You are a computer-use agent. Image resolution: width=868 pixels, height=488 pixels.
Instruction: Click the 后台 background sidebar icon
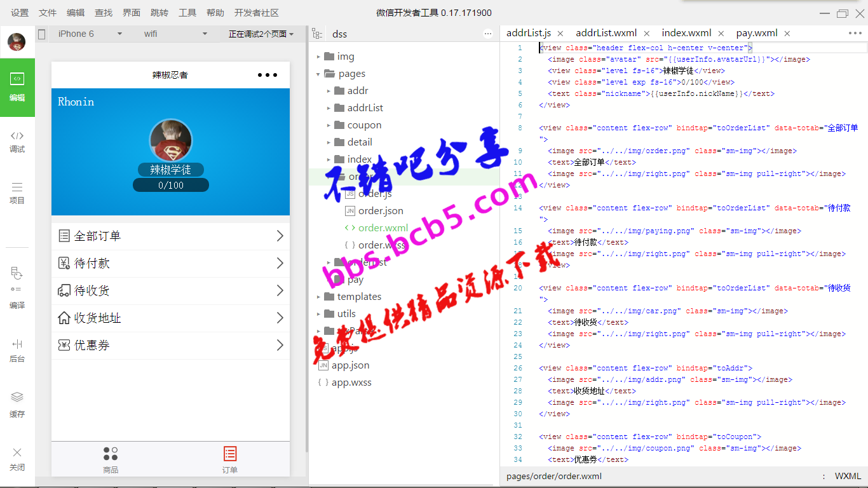17,350
